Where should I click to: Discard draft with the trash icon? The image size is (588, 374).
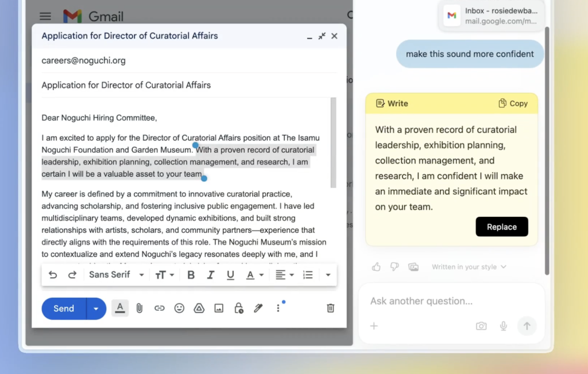(x=330, y=308)
